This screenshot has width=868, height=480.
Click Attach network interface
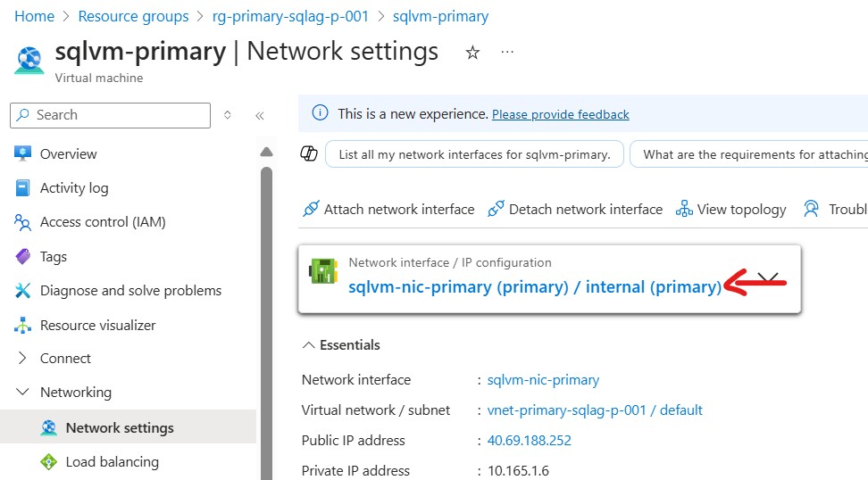click(388, 209)
